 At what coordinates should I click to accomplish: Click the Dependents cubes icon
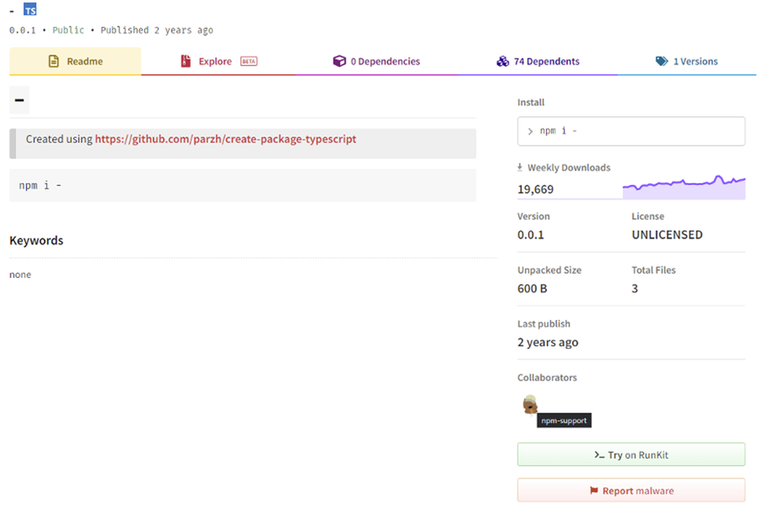tap(503, 61)
